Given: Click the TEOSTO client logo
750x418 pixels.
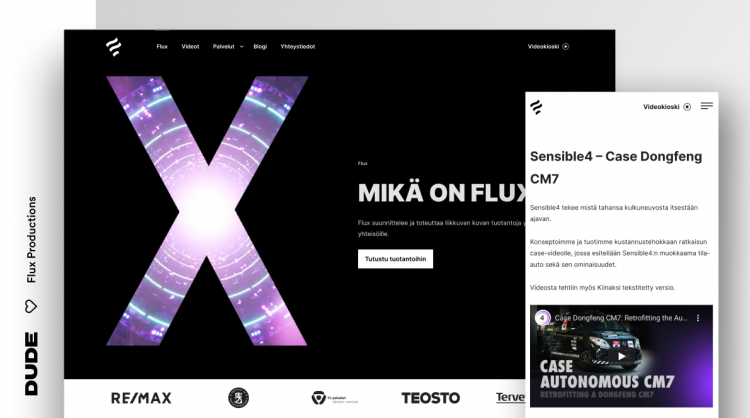Looking at the screenshot, I should pos(430,398).
